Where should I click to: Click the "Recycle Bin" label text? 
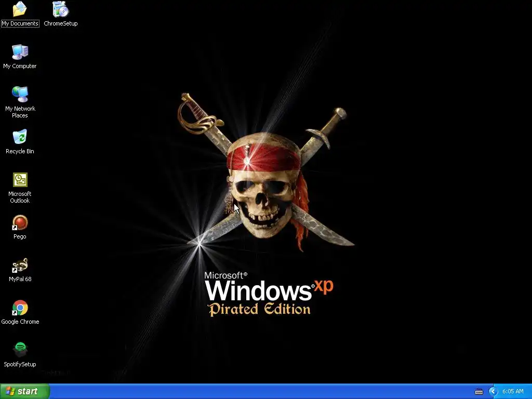click(x=20, y=151)
